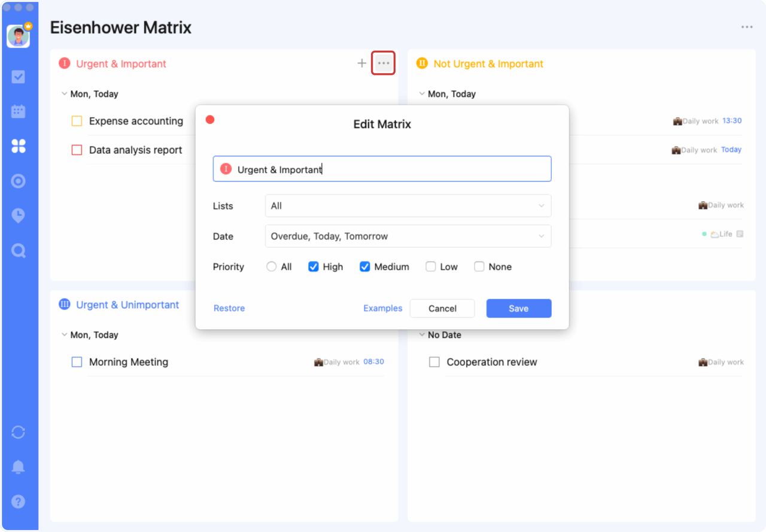
Task: Click the plus icon in Urgent & Important
Action: pyautogui.click(x=361, y=63)
